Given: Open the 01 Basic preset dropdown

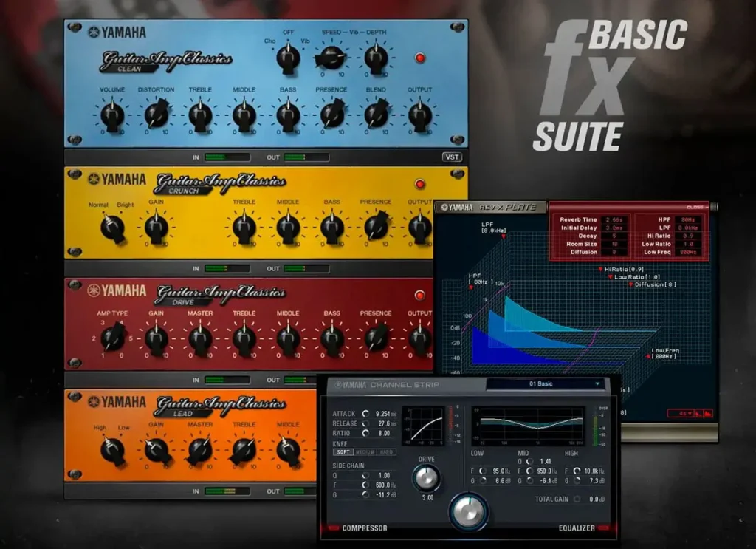Looking at the screenshot, I should [x=546, y=384].
